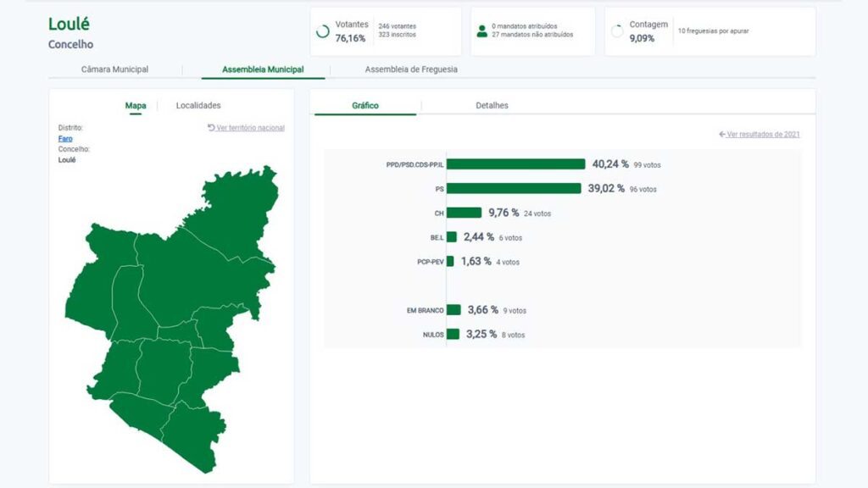Open the Detalhes results tab
The image size is (868, 488).
point(492,106)
